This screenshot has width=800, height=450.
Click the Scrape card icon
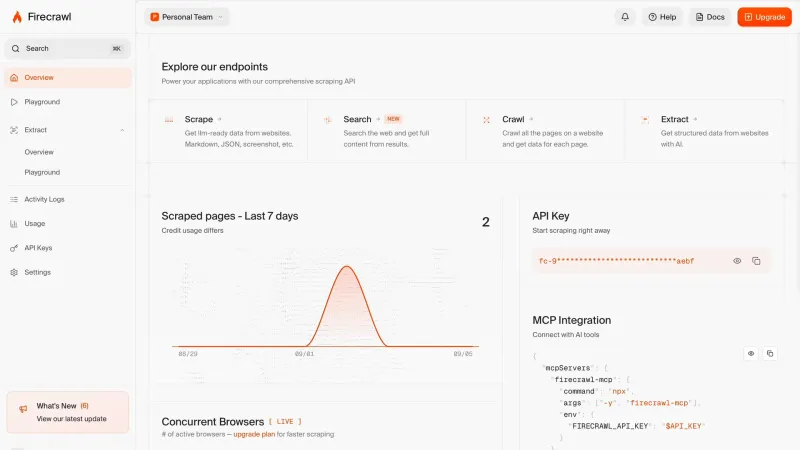click(169, 120)
